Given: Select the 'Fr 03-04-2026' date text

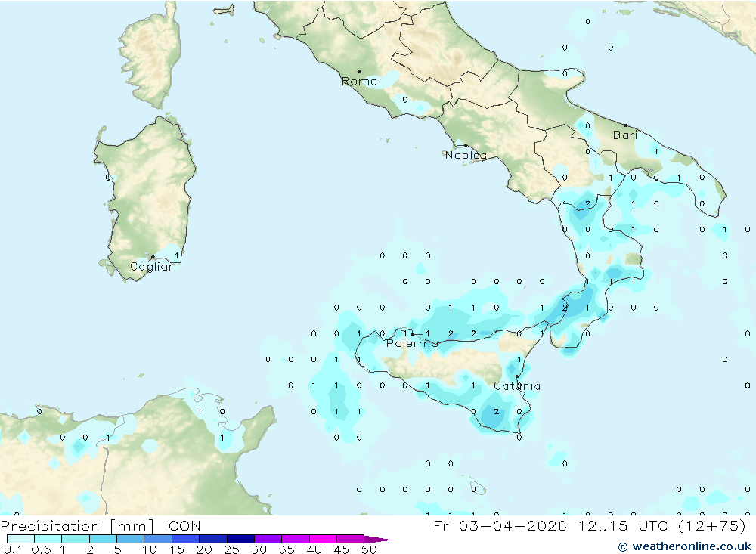Looking at the screenshot, I should click(x=500, y=525).
